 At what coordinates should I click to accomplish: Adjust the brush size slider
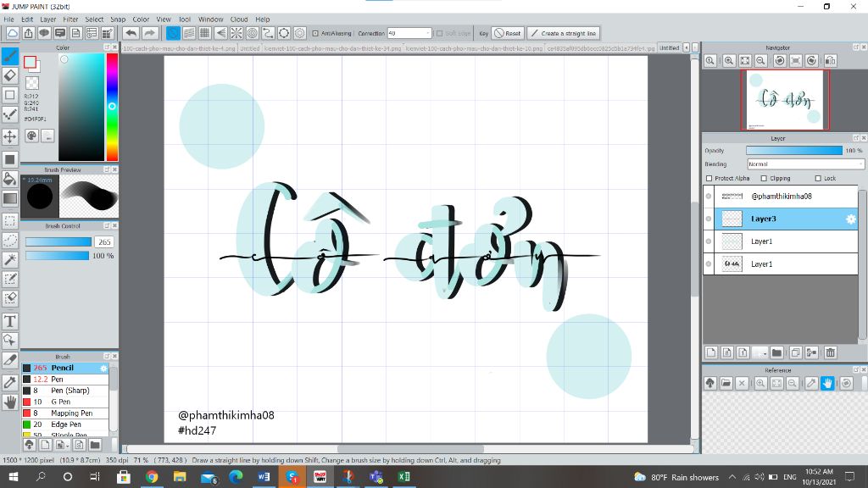58,241
